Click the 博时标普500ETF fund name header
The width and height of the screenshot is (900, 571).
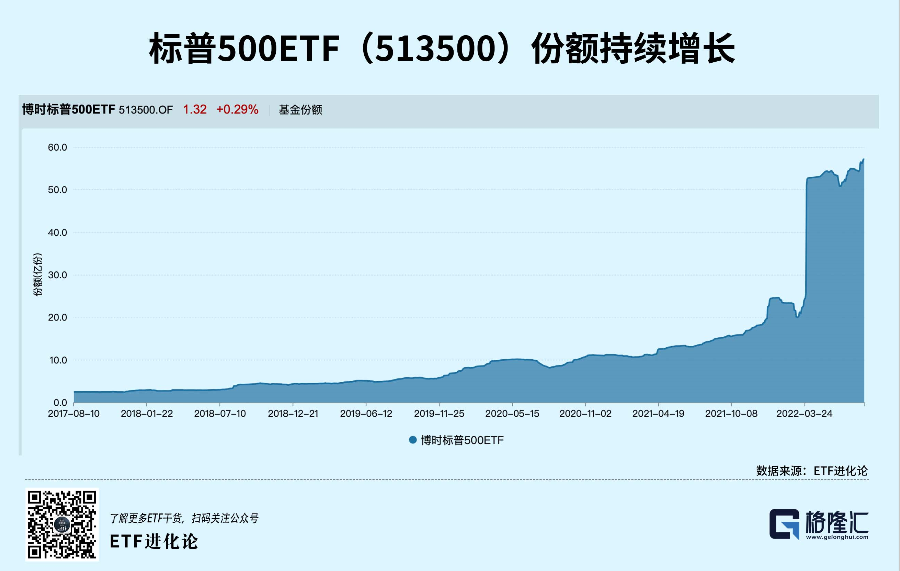[x=69, y=110]
